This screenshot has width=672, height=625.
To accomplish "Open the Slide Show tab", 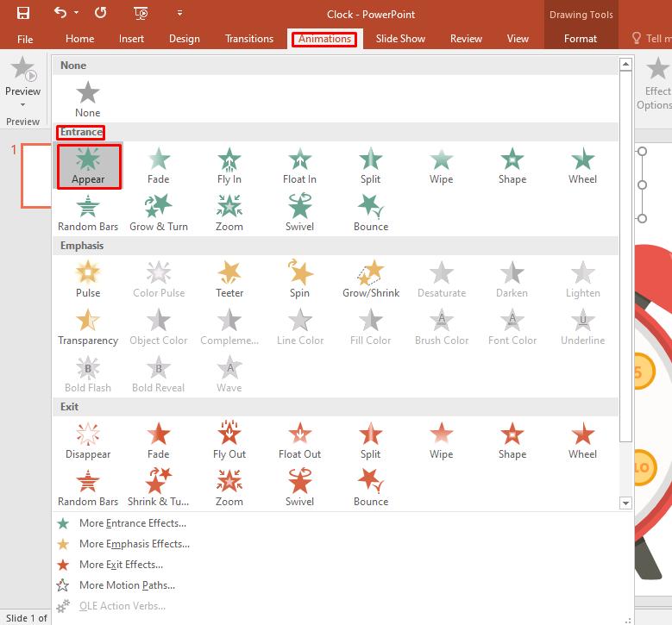I will coord(400,39).
